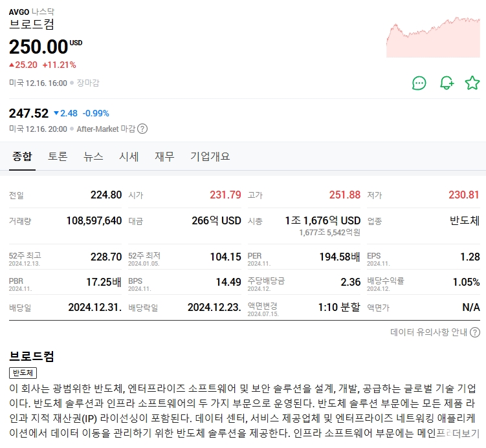Open the discussion chat bubble icon
Screen dimensions: 486x448
419,83
